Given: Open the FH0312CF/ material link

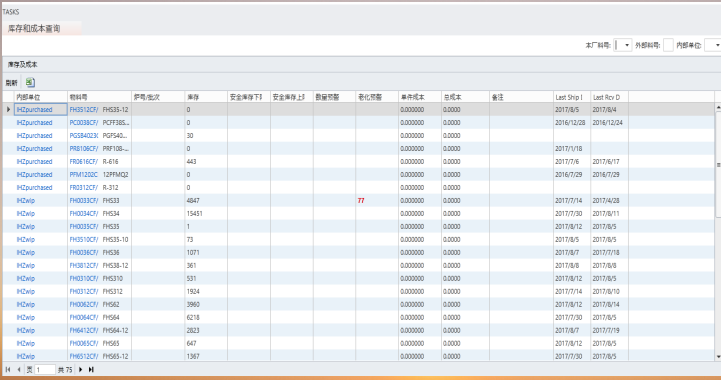Looking at the screenshot, I should tap(84, 291).
